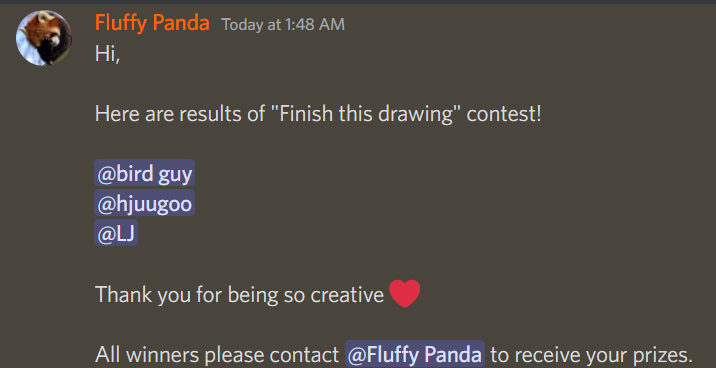
Task: Open the @bird guy mention
Action: 144,173
